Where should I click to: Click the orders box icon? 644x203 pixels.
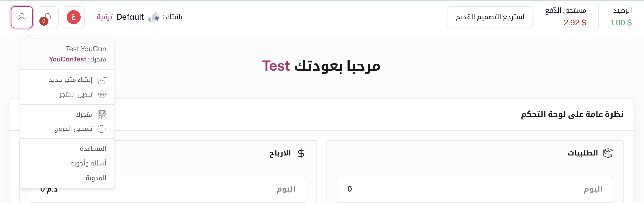pyautogui.click(x=608, y=153)
